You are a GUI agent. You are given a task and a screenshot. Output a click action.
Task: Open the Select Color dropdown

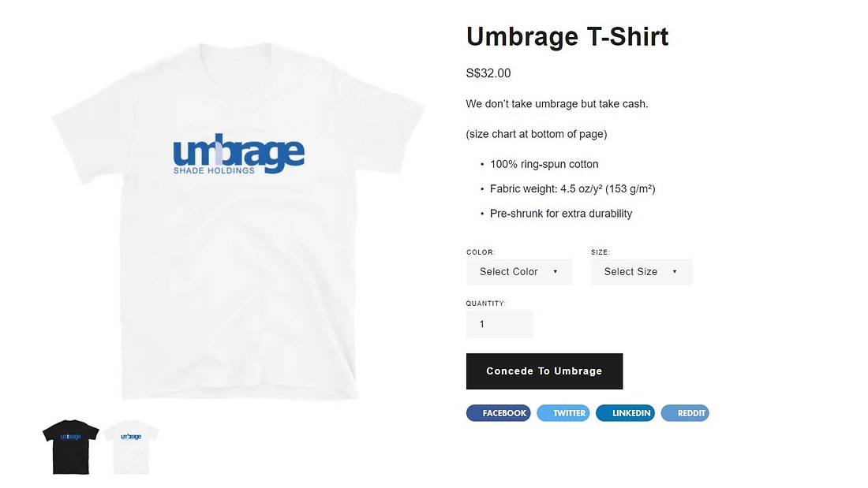coord(518,272)
